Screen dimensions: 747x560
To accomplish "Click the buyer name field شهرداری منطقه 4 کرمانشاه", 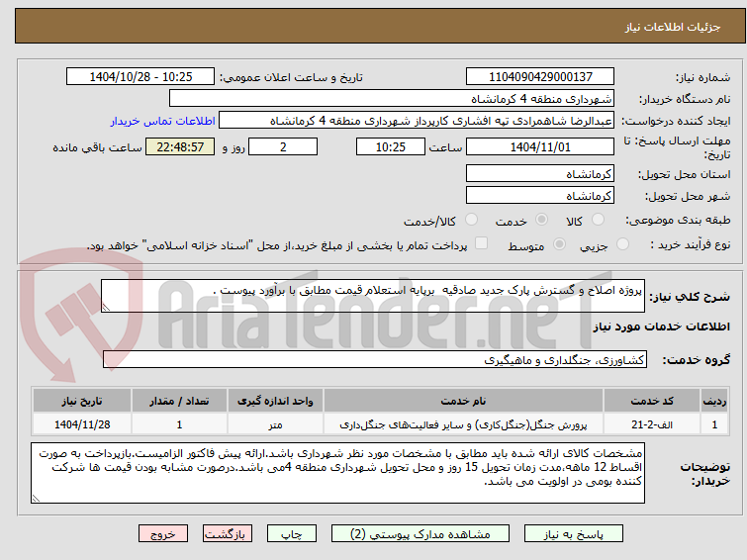I will tap(391, 99).
